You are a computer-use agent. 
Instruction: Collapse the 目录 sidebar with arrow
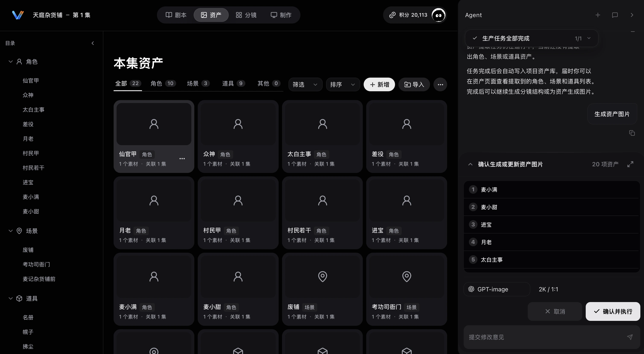point(93,43)
